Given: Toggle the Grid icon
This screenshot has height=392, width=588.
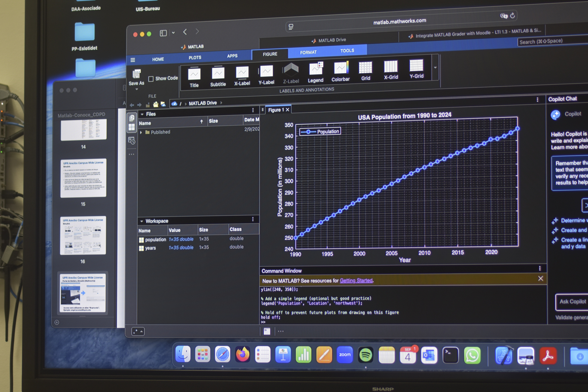Looking at the screenshot, I should click(x=365, y=67).
